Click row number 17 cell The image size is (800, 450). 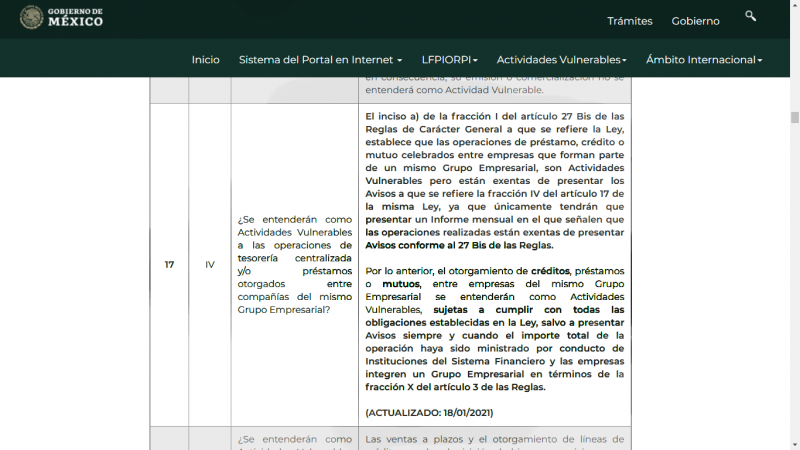[x=169, y=265]
